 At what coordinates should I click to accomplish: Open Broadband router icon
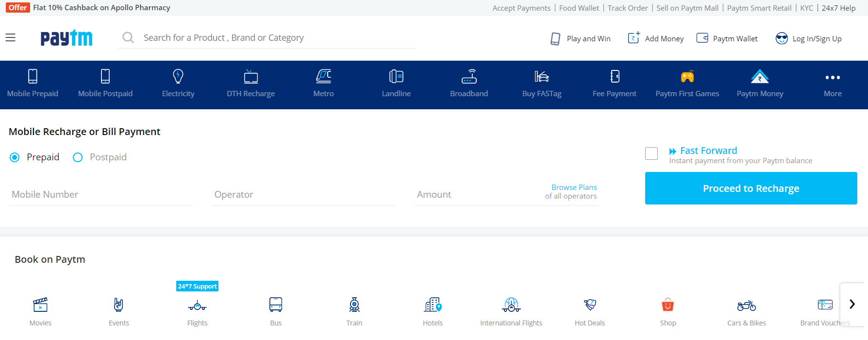point(469,76)
